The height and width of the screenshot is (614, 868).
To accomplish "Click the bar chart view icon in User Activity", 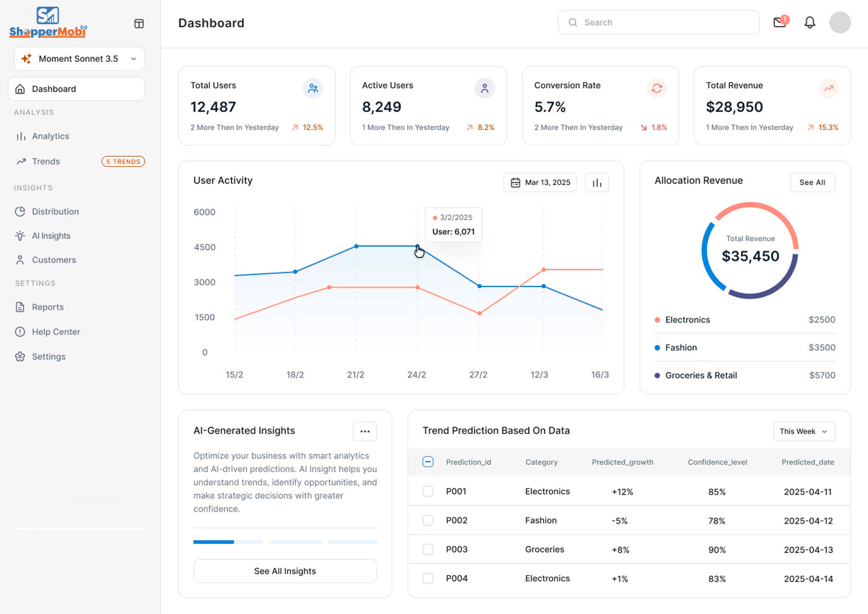I will [x=596, y=183].
